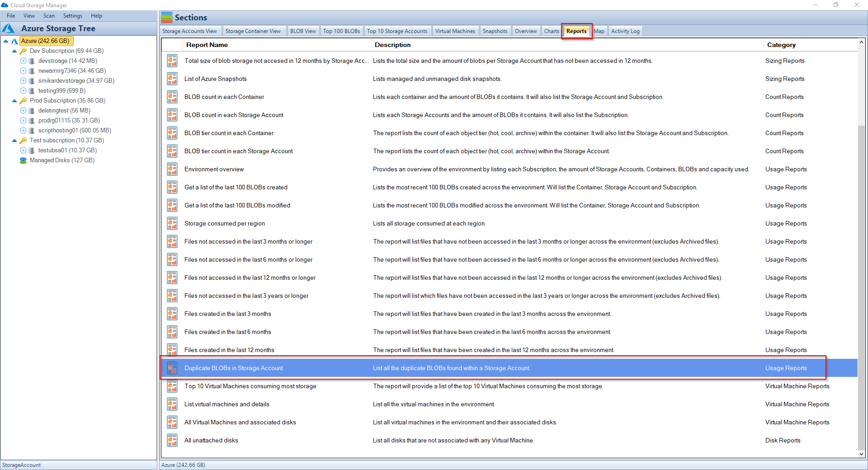Click the Sections header icon
The width and height of the screenshot is (868, 470).
point(167,17)
